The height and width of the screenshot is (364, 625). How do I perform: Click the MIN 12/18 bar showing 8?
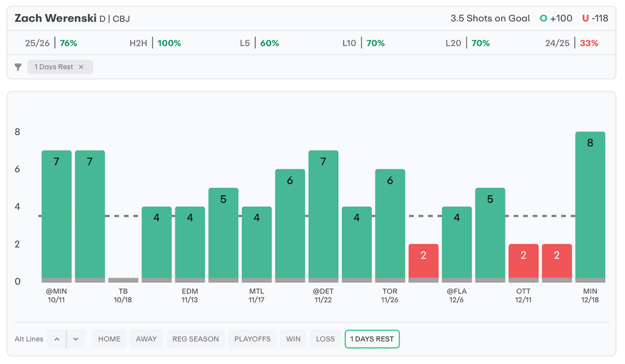[x=590, y=207]
